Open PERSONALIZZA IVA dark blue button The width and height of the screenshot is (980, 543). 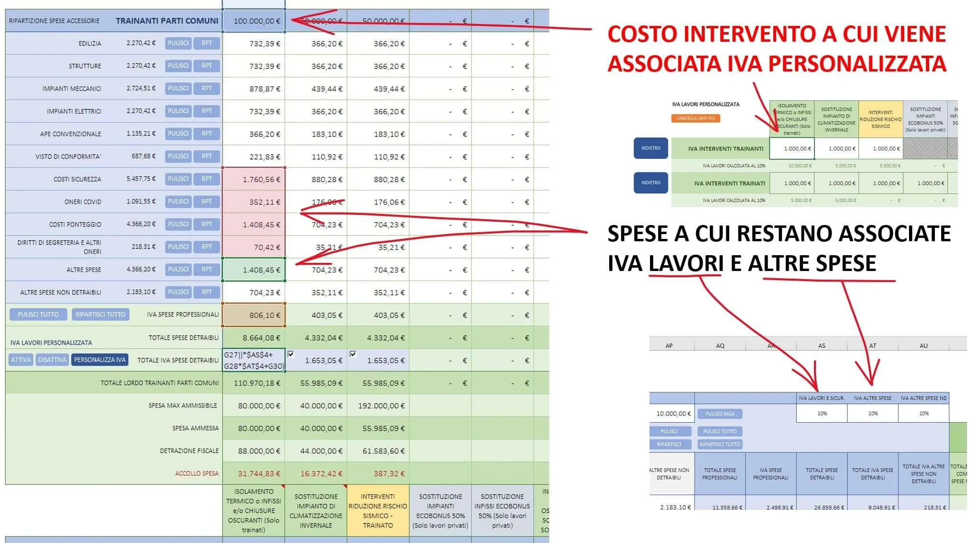click(x=99, y=360)
